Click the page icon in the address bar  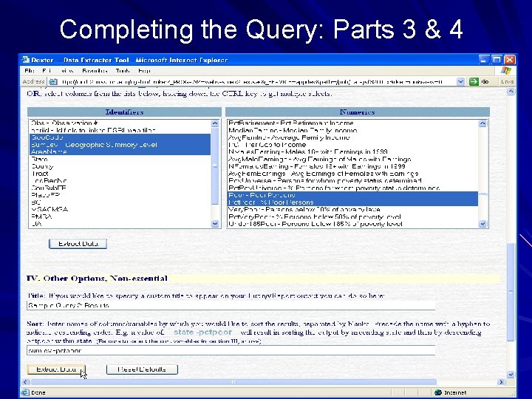[53, 81]
